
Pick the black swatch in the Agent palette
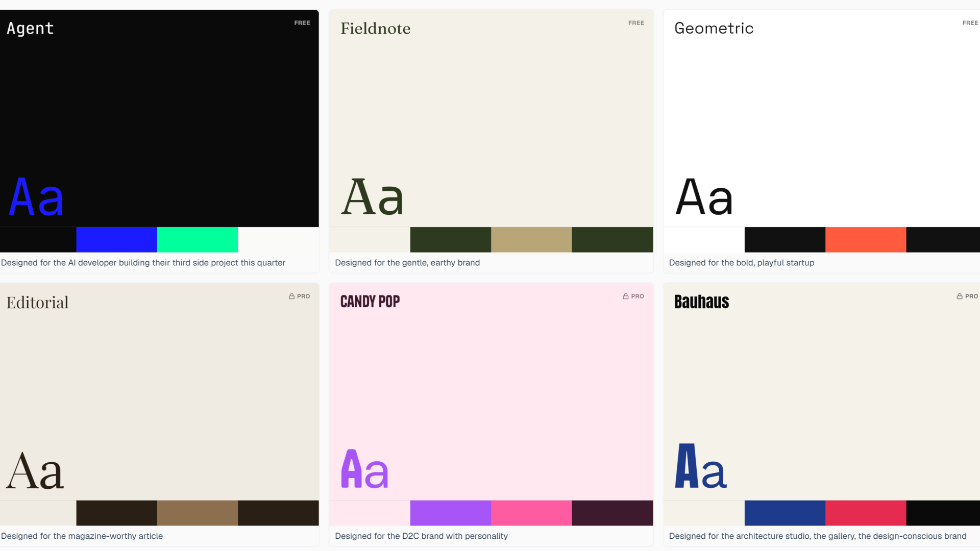(38, 240)
